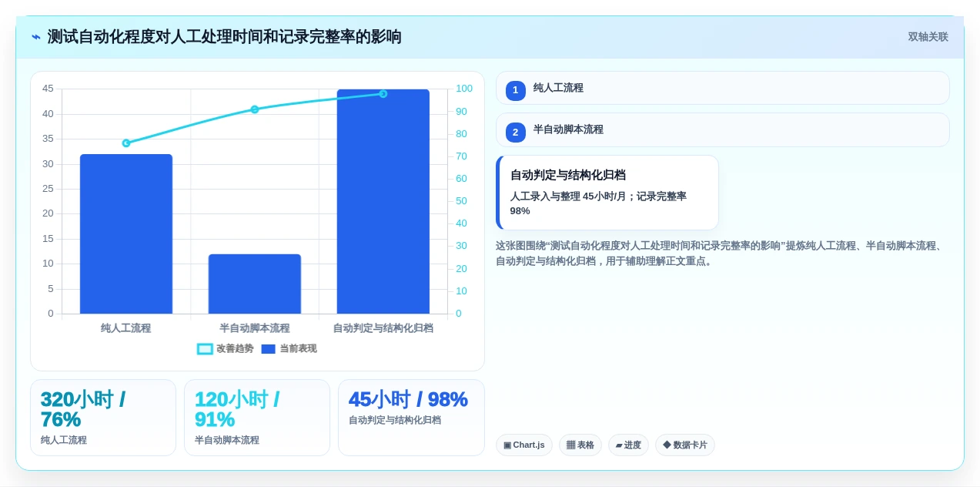This screenshot has height=487, width=980.
Task: Click trend line point above 纯人工流程
Action: (126, 143)
